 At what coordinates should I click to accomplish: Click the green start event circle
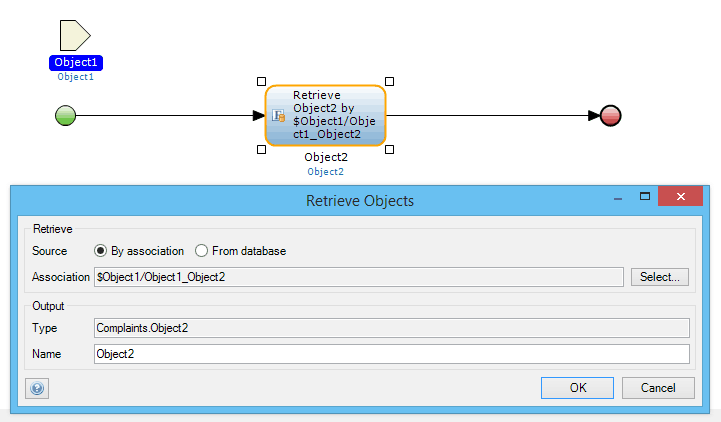(x=65, y=115)
